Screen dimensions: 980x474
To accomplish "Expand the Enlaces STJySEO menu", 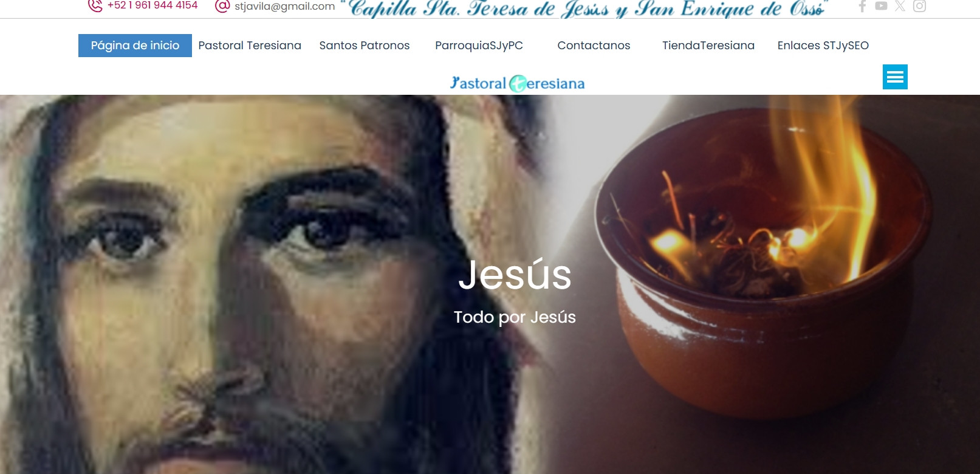I will (823, 46).
